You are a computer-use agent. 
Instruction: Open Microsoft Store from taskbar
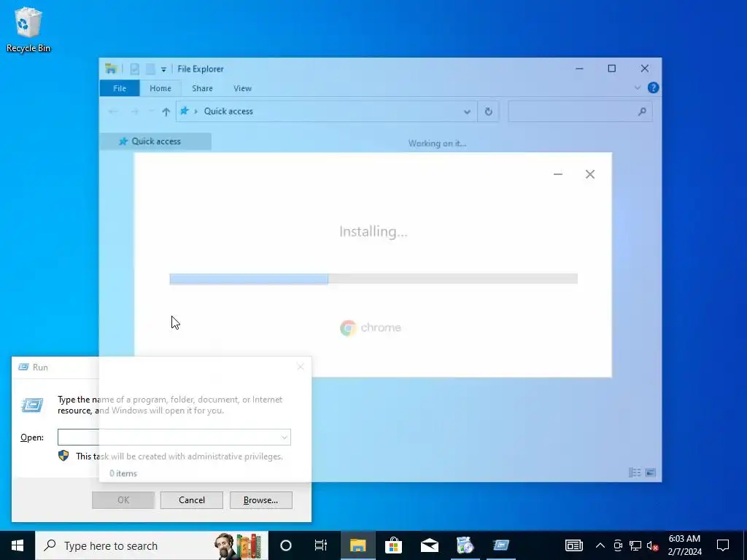[393, 545]
